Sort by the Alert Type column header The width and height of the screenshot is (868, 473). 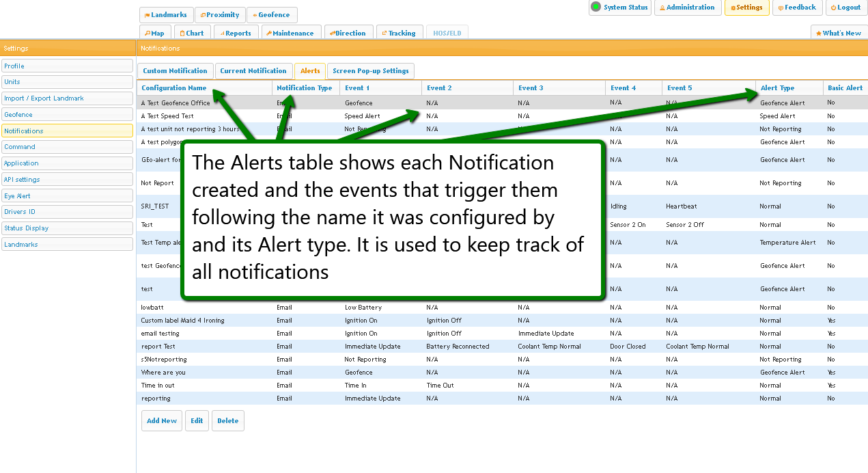point(777,88)
